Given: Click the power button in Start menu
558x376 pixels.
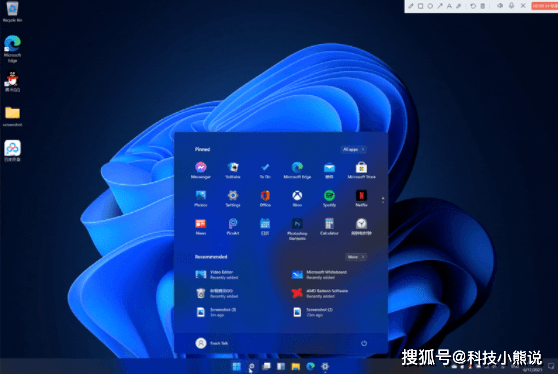Looking at the screenshot, I should click(x=364, y=343).
